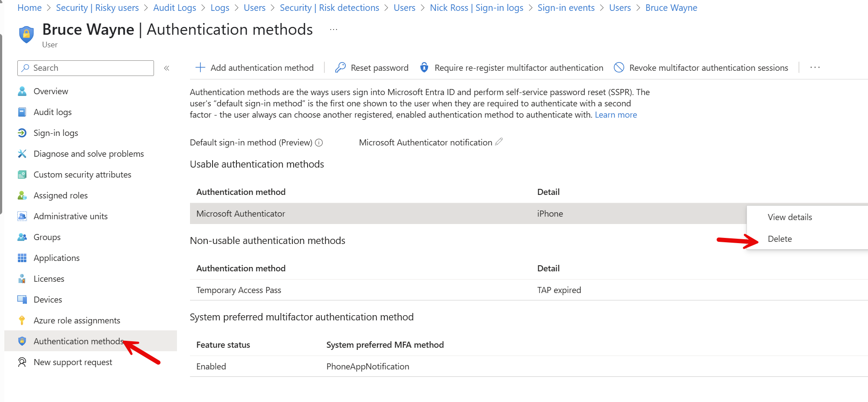Click Diagnose and solve problems wrench icon
Screen dimensions: 868x402
[22, 154]
